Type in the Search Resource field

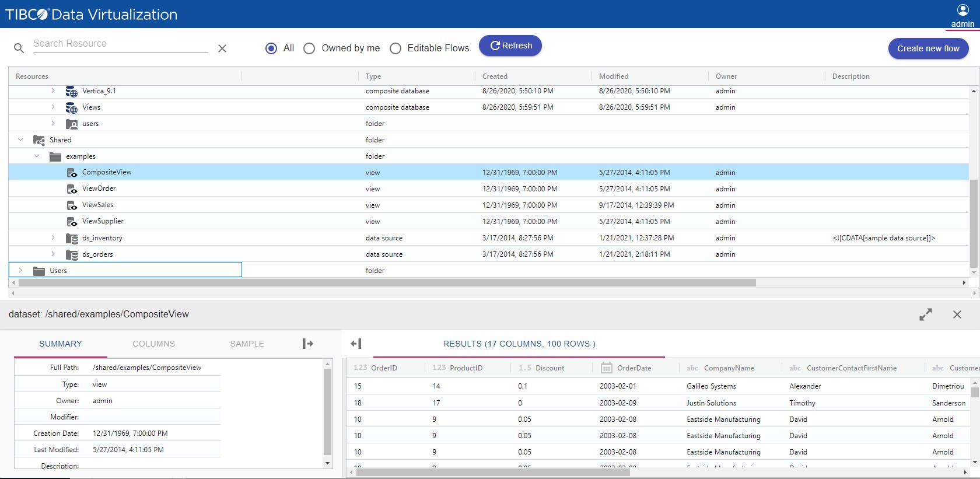[120, 44]
